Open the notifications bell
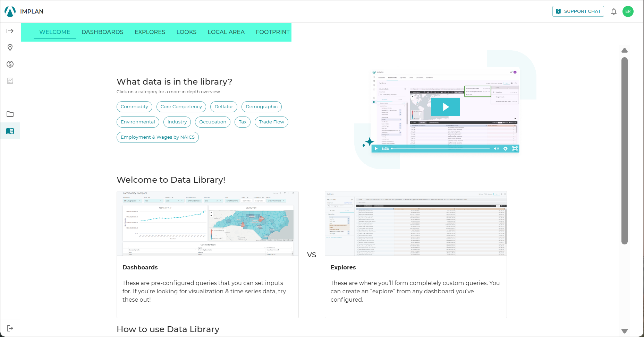The height and width of the screenshot is (337, 644). 614,11
